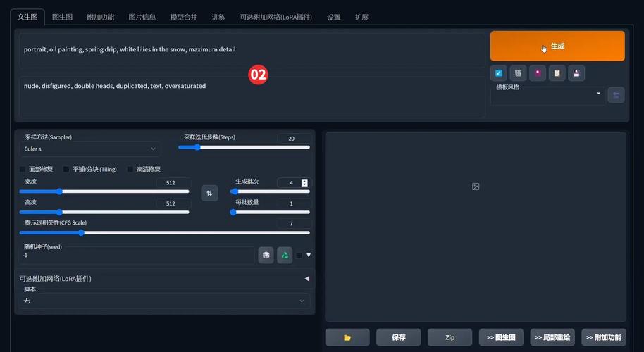Open the Euler a sampler dropdown
Image resolution: width=644 pixels, height=352 pixels.
point(90,149)
